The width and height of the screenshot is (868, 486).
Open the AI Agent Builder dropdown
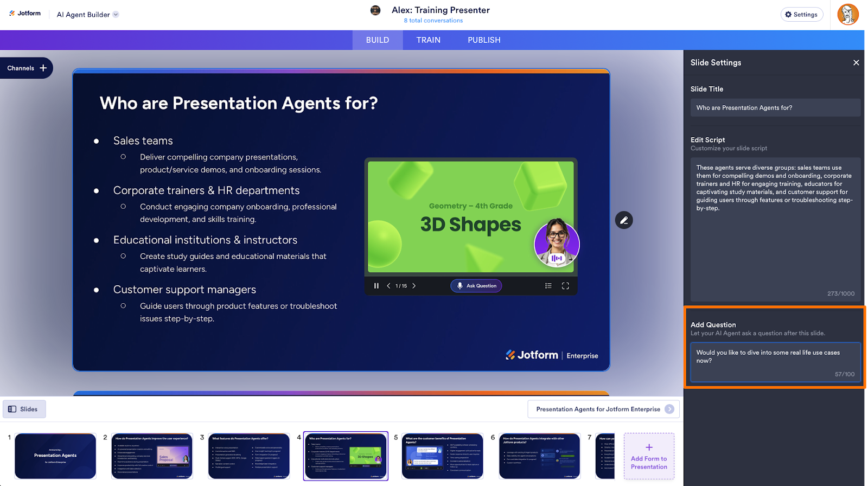88,15
